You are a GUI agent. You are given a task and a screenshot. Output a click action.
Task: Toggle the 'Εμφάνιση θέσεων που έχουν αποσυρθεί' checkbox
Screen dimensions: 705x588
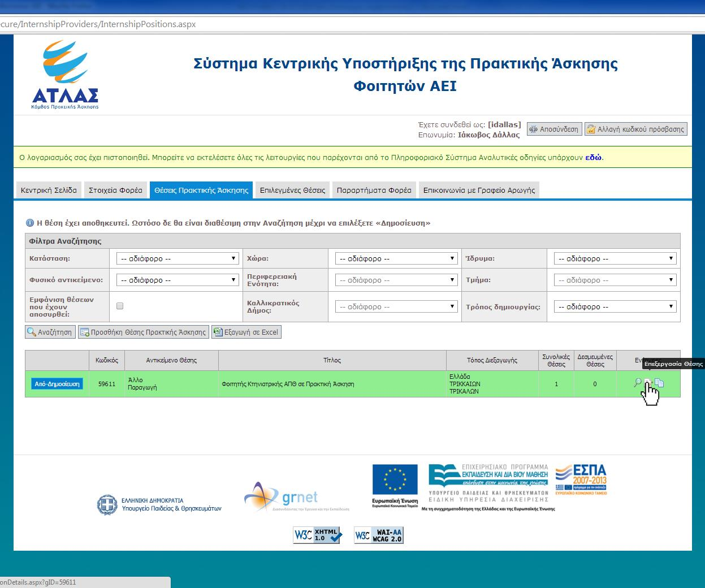pyautogui.click(x=120, y=306)
